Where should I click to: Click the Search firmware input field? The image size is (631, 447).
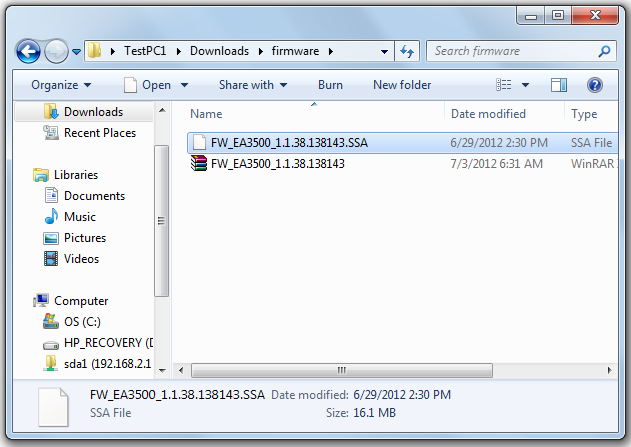(511, 51)
